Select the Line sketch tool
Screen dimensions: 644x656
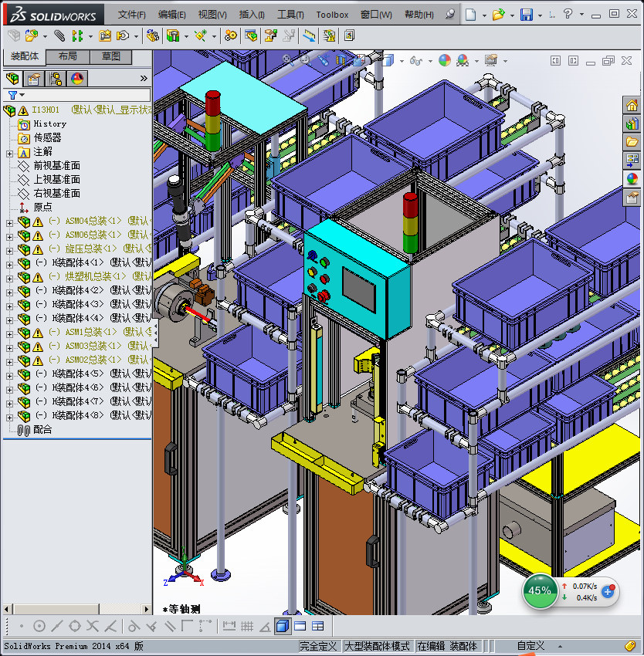[x=57, y=627]
